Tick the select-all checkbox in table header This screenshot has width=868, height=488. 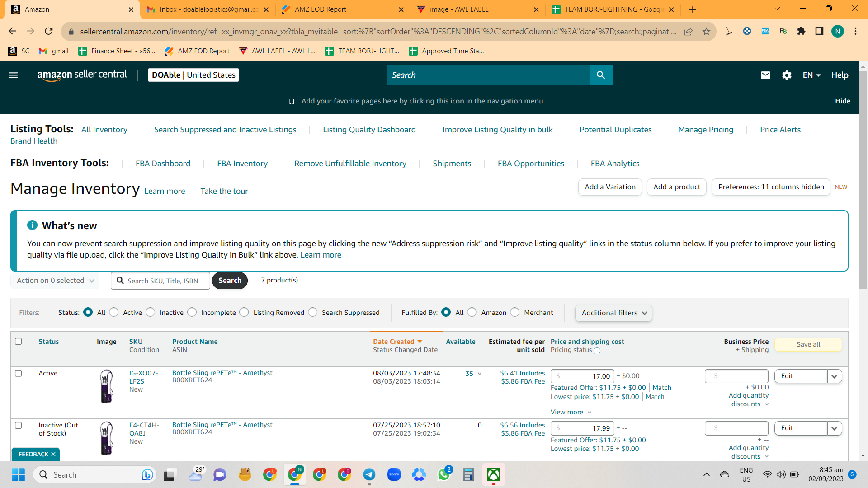coord(19,342)
